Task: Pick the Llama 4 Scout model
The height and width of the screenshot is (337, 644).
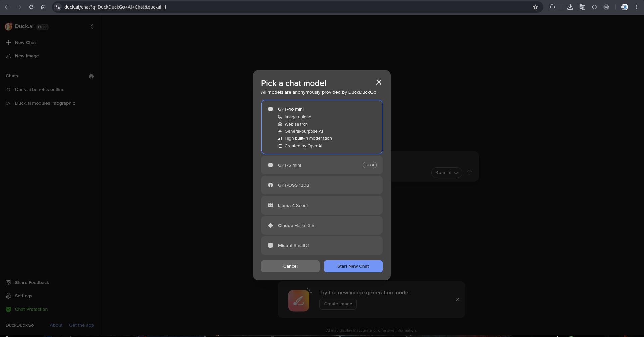Action: coord(321,205)
